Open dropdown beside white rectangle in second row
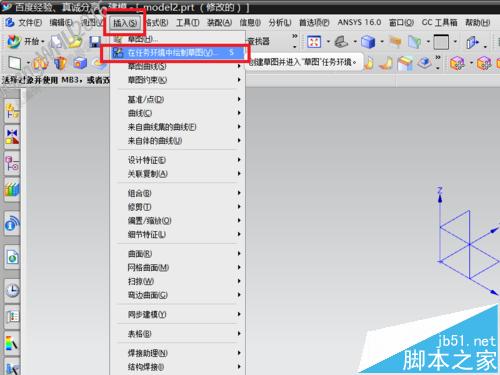 coord(28,62)
